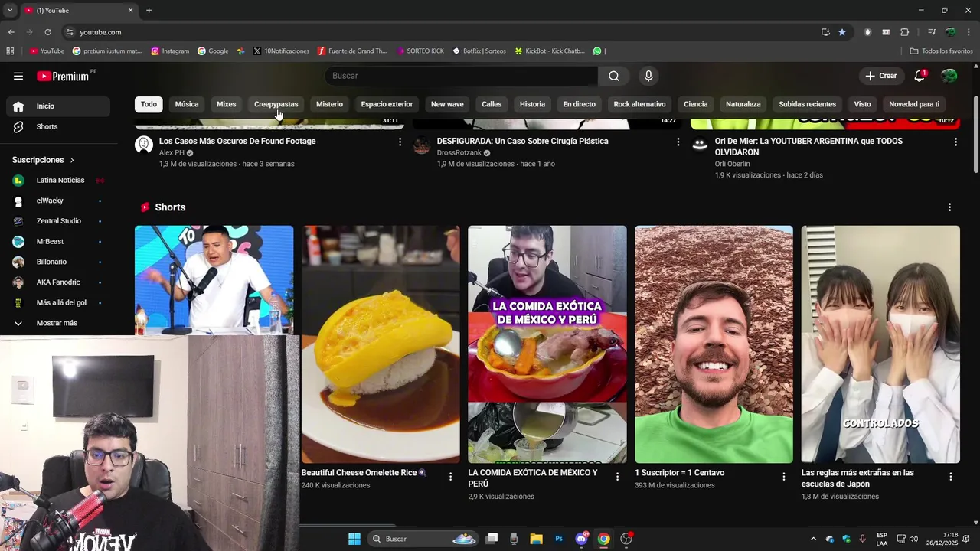Open the Chrome extensions puzzle icon
The height and width of the screenshot is (551, 980).
click(905, 32)
